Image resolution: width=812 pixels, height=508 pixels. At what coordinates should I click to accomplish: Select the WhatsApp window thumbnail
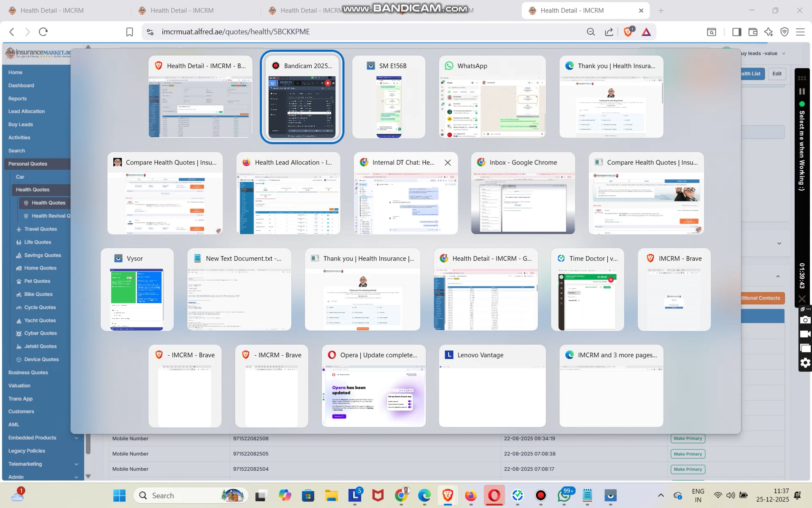(x=492, y=97)
